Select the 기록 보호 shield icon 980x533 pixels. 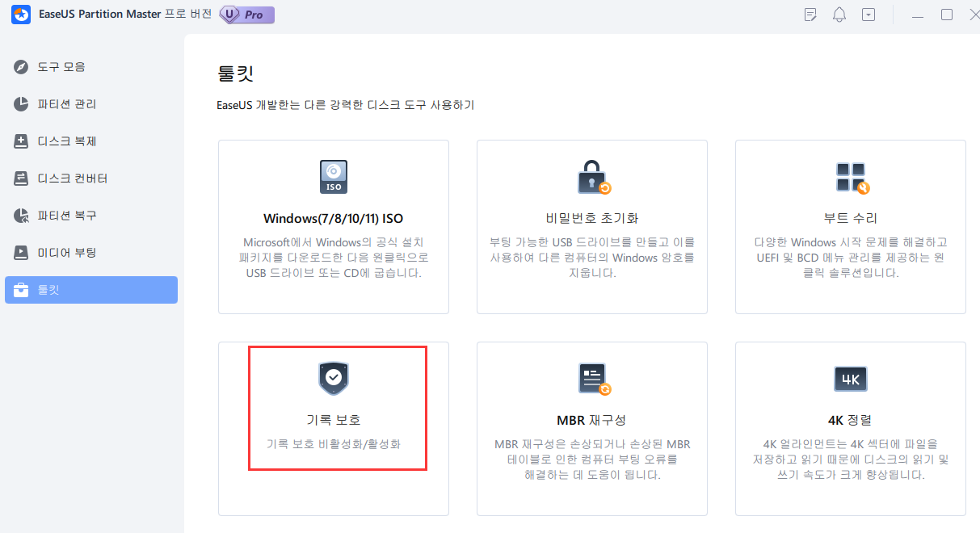pos(333,378)
